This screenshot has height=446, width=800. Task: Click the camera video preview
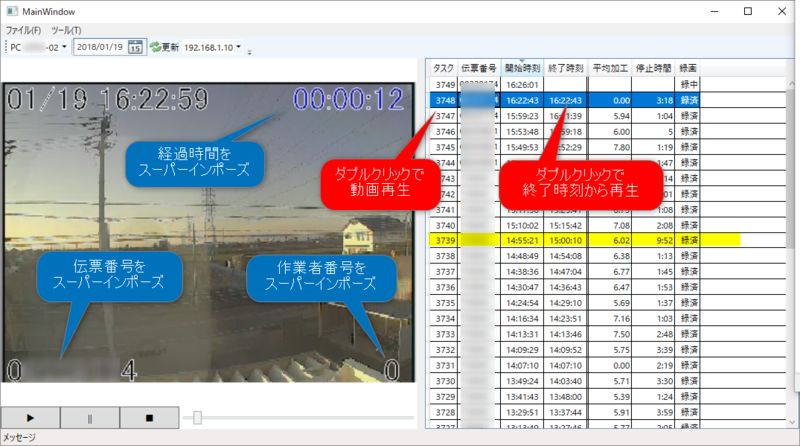(209, 232)
